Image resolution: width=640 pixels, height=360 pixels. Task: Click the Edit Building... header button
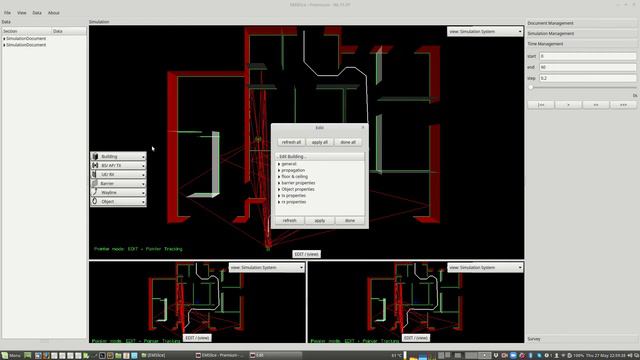coord(320,157)
